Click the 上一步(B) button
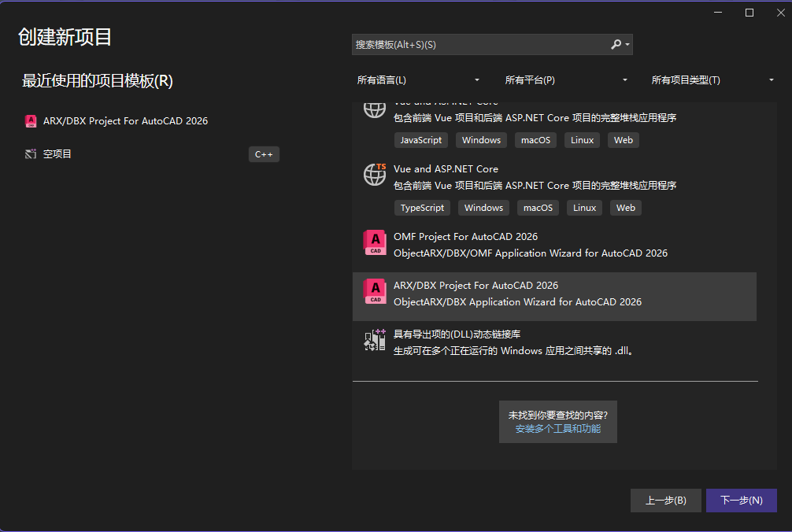Image resolution: width=792 pixels, height=532 pixels. tap(665, 501)
